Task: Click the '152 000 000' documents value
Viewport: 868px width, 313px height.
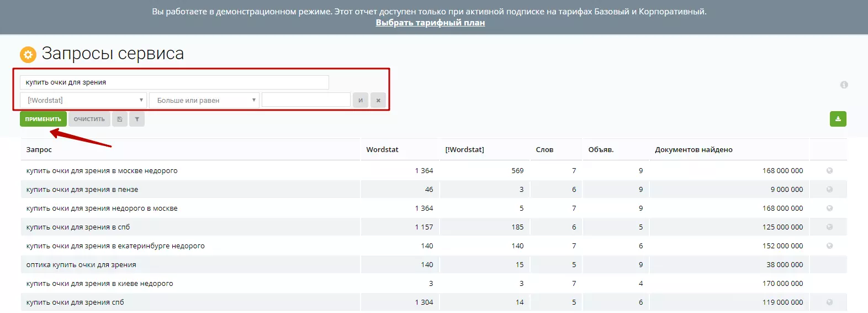Action: (782, 246)
